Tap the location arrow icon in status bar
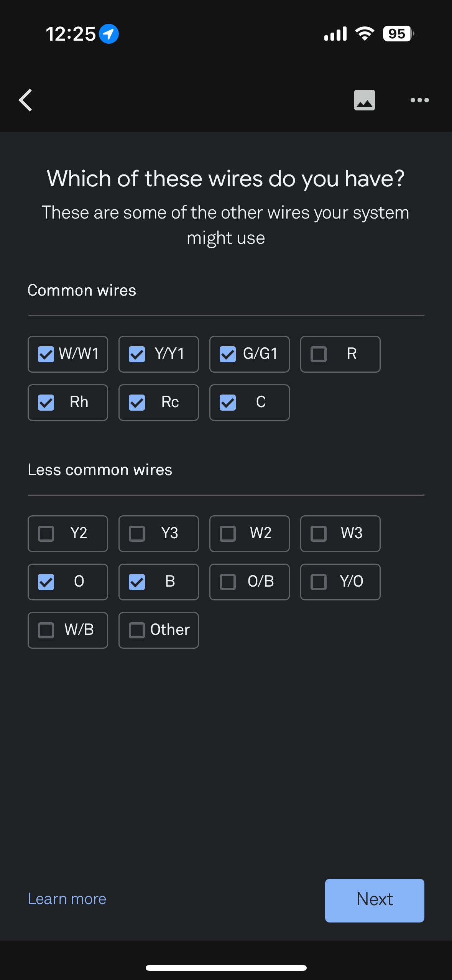 click(109, 34)
